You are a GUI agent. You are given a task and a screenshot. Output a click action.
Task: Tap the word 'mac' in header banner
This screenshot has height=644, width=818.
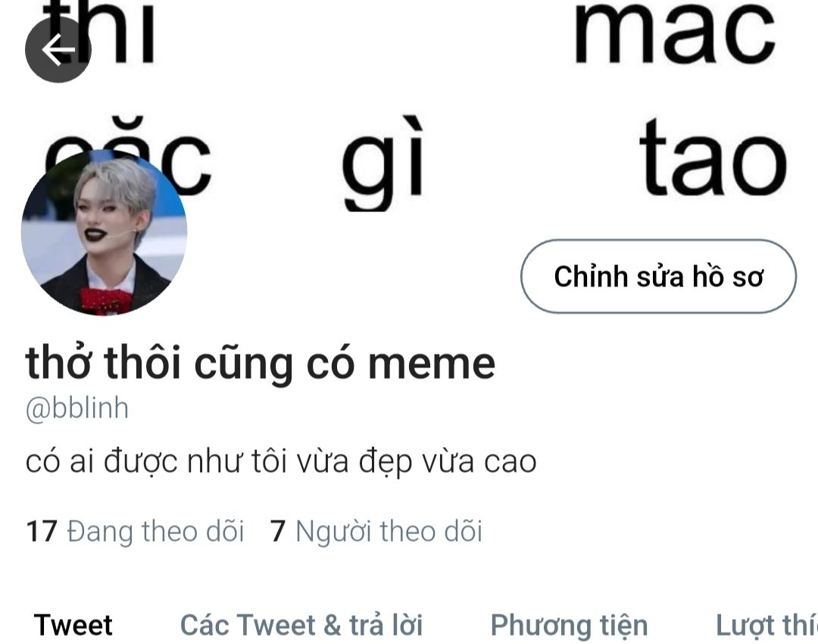tap(675, 33)
